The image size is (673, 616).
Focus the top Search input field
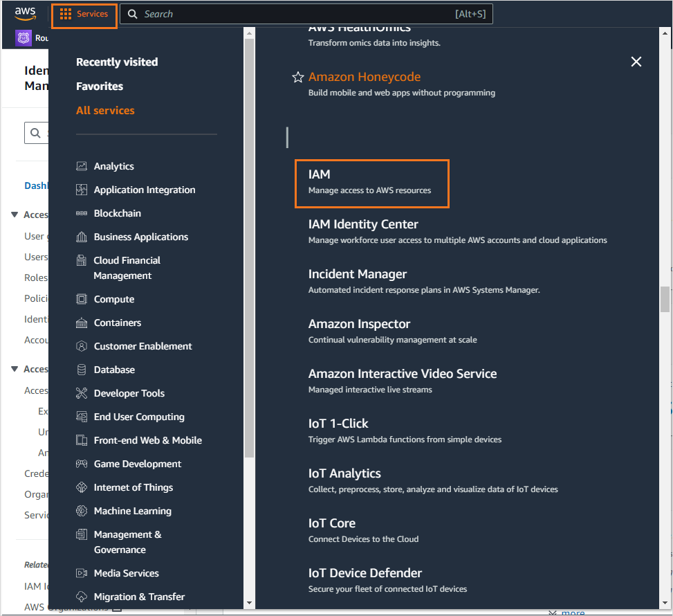[306, 14]
